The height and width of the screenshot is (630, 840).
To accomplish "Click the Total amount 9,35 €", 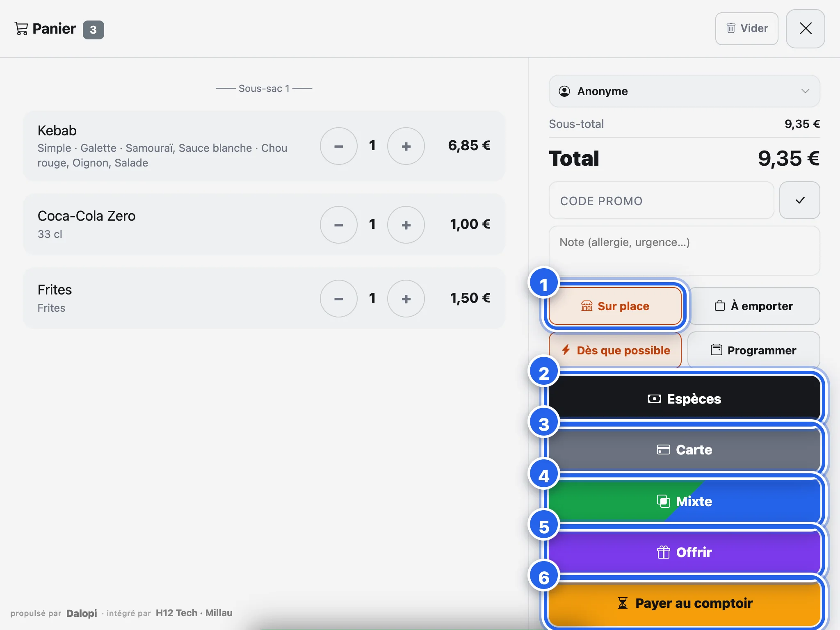I will point(788,158).
